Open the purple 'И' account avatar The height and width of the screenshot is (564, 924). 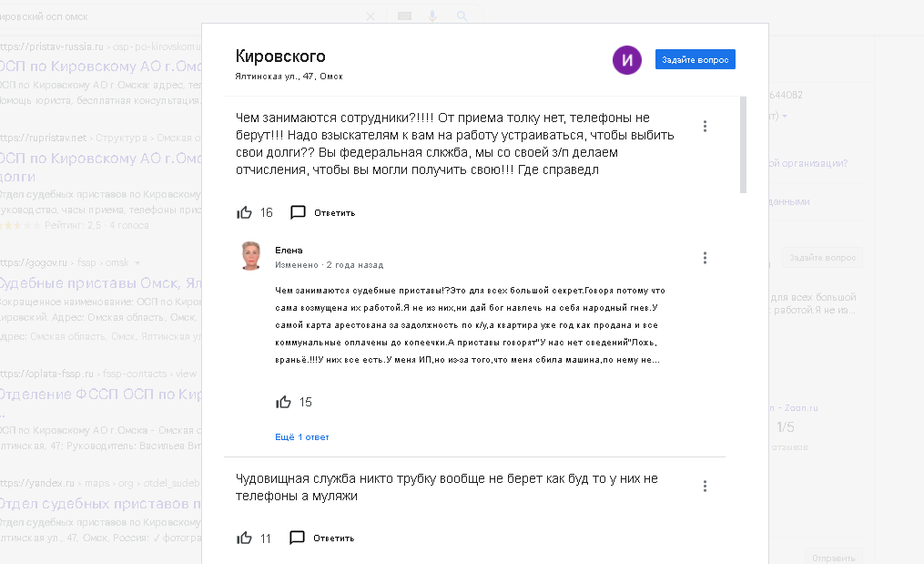[x=627, y=59]
